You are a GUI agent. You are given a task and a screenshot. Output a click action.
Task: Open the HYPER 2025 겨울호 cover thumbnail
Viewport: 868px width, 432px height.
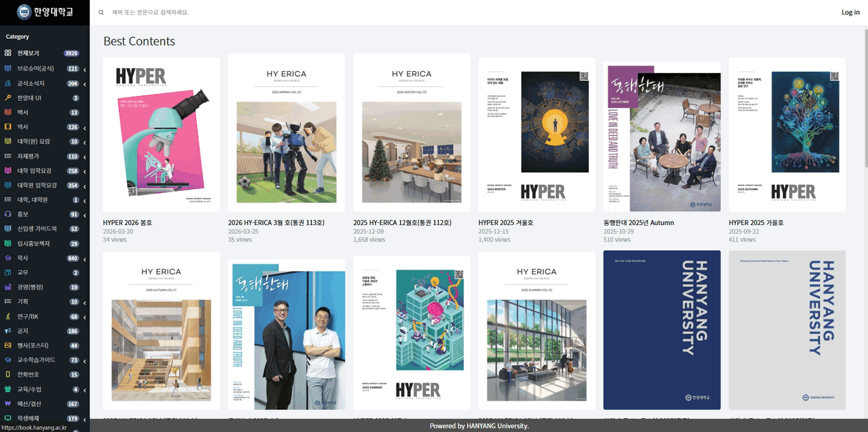(537, 134)
